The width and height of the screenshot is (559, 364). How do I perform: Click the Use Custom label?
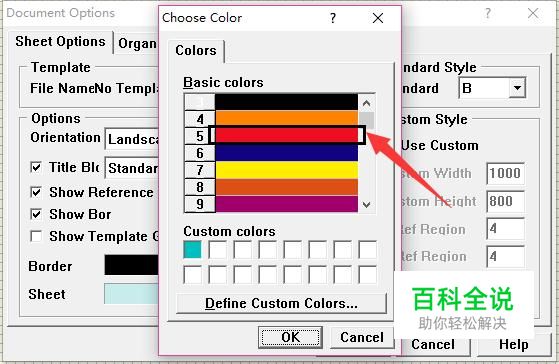click(x=440, y=145)
